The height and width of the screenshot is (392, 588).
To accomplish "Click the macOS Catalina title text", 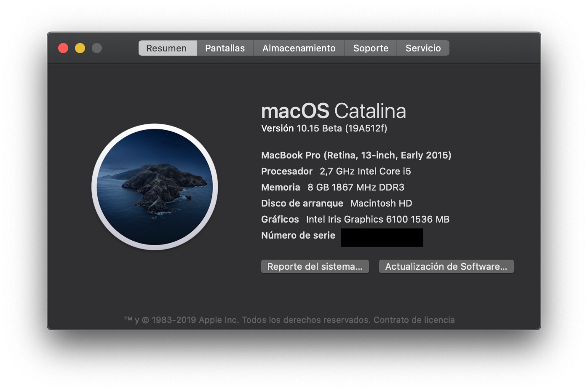I will pos(333,110).
